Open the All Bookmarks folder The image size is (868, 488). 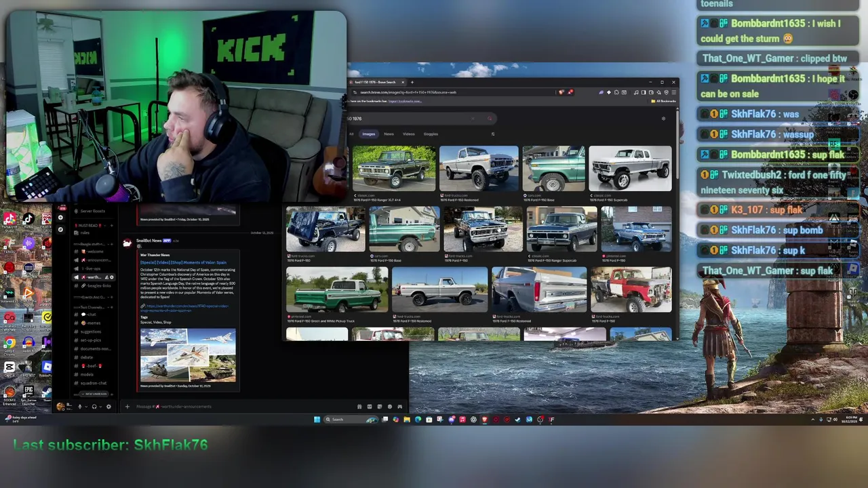click(x=663, y=101)
